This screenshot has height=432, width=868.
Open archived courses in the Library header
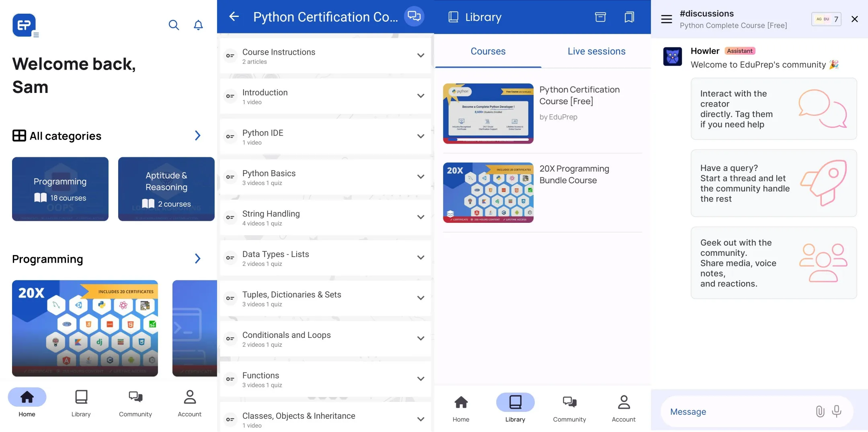(600, 17)
